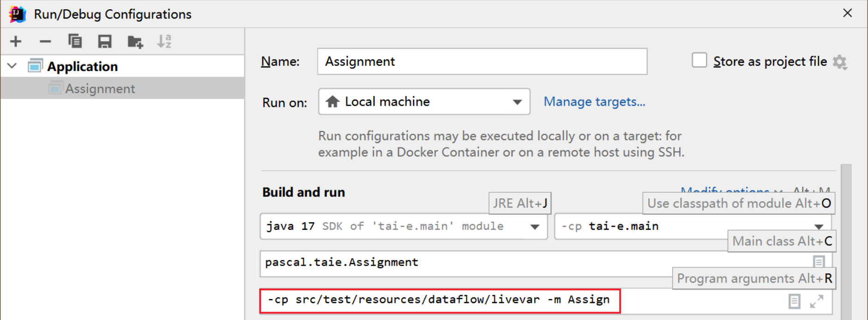Screen dimensions: 868x320
Task: Open the java 17 SDK dropdown
Action: 404,226
